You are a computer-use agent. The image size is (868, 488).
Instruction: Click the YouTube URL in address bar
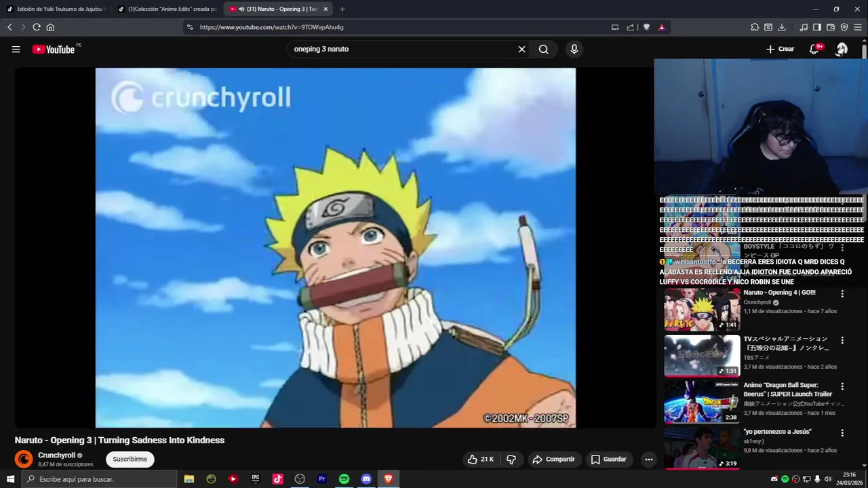[271, 27]
